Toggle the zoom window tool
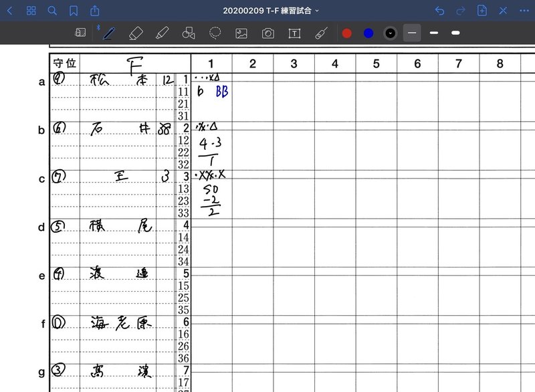Viewport: 535px width, 392px height. 80,33
